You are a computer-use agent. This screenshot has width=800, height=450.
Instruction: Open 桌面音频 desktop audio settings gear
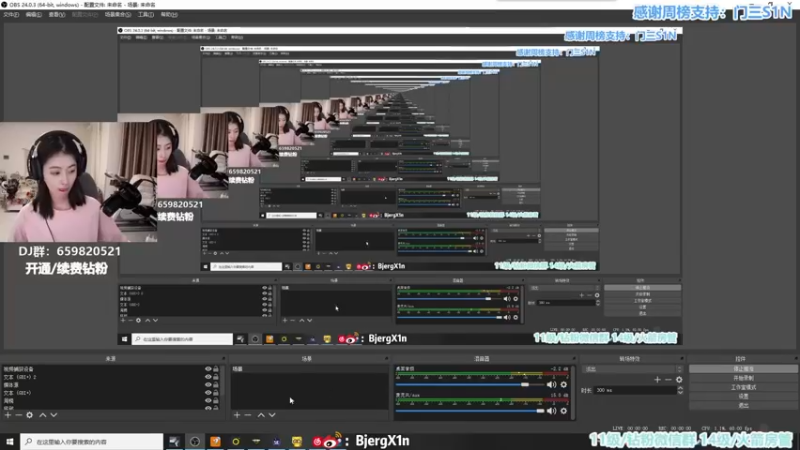pos(564,385)
